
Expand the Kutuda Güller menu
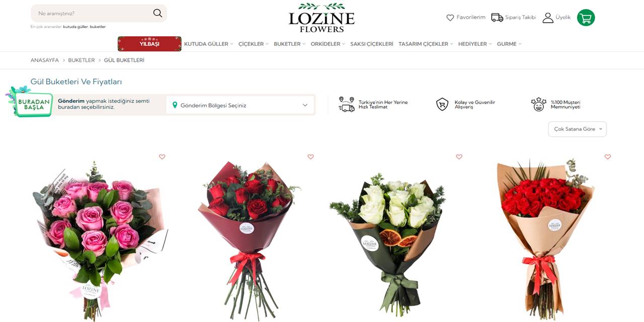tap(208, 44)
